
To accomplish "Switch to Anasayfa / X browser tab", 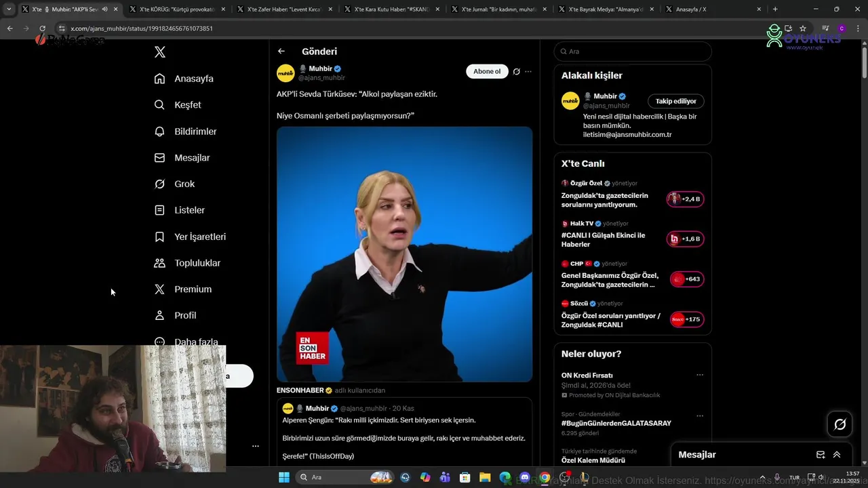I will 712,9.
